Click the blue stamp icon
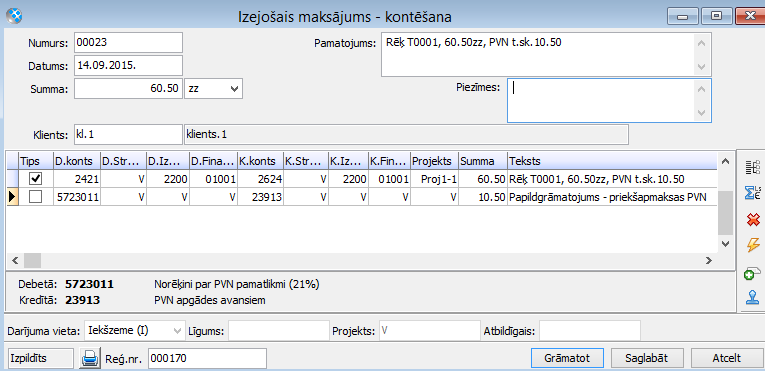This screenshot has width=765, height=371. (x=754, y=298)
